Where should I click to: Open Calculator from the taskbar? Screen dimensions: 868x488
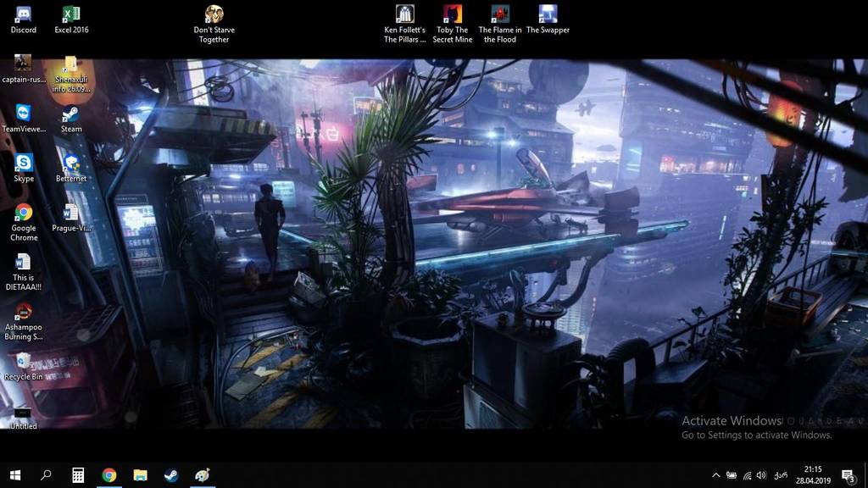[77, 475]
